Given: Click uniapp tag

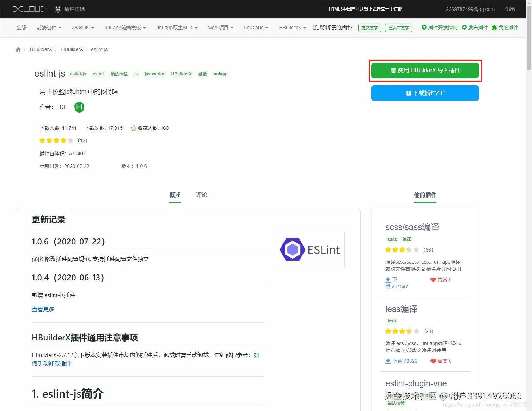Looking at the screenshot, I should (x=221, y=74).
